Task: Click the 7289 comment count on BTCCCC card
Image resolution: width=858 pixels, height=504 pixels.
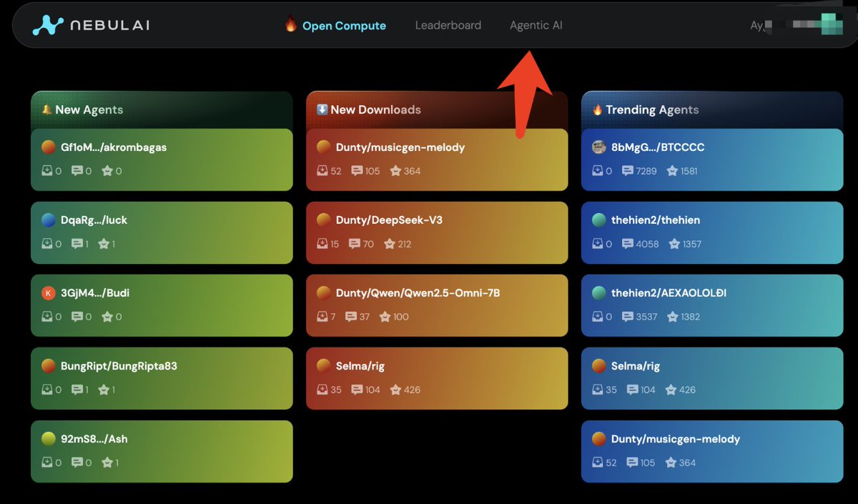Action: coord(646,171)
